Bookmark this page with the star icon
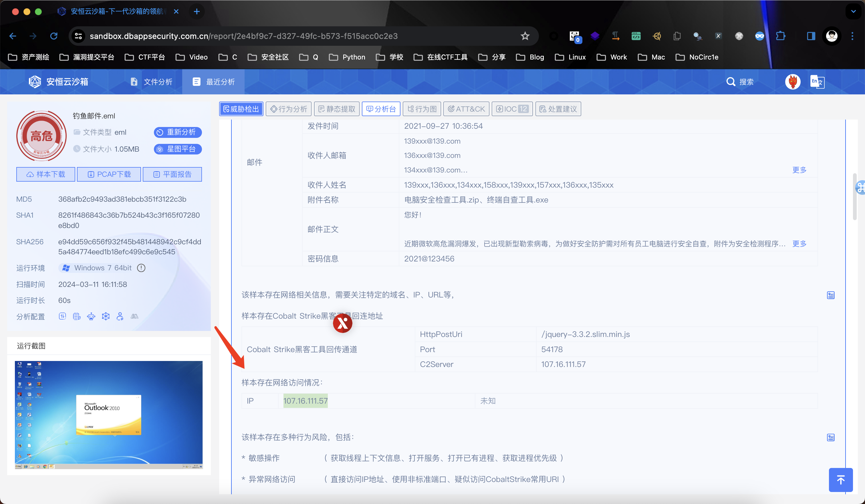This screenshot has height=504, width=865. coord(525,36)
